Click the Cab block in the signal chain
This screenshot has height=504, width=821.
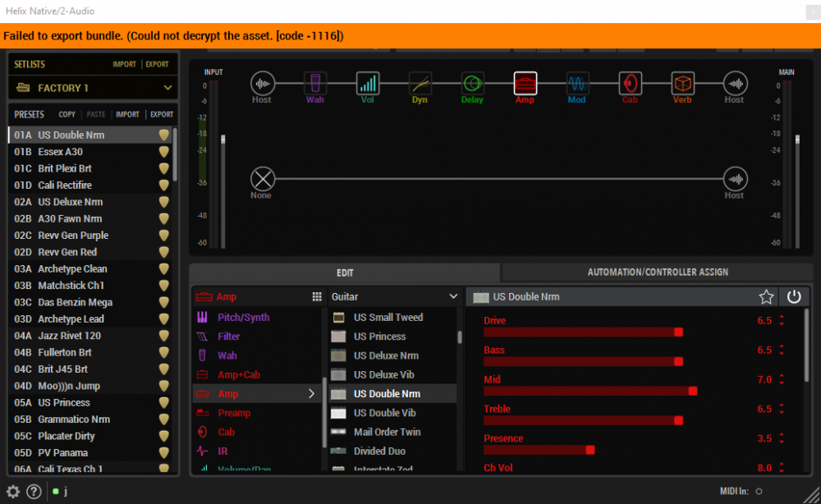click(630, 82)
